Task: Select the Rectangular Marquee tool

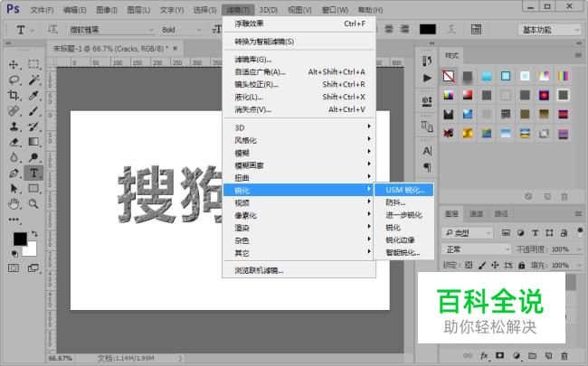Action: tap(33, 64)
